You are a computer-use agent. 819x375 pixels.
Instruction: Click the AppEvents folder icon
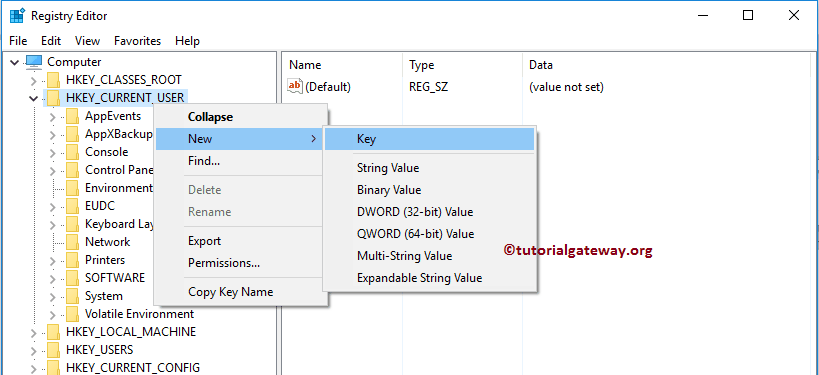tap(72, 116)
